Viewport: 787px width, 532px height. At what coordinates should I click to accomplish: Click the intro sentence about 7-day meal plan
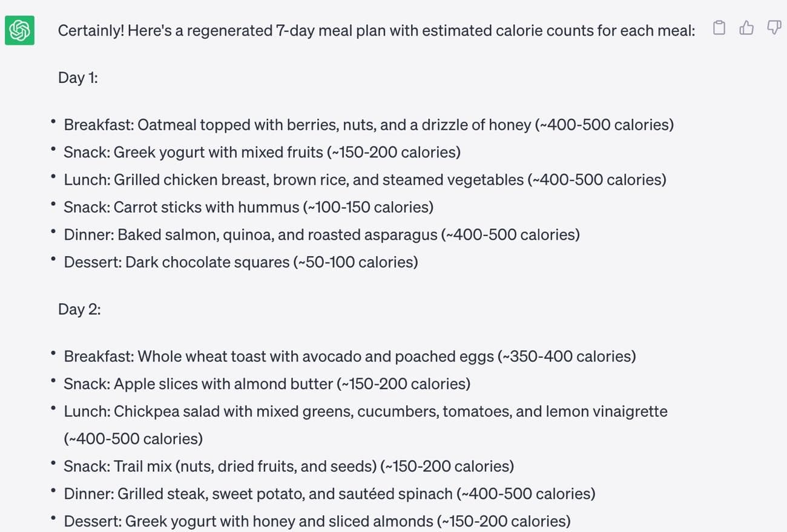[x=376, y=30]
